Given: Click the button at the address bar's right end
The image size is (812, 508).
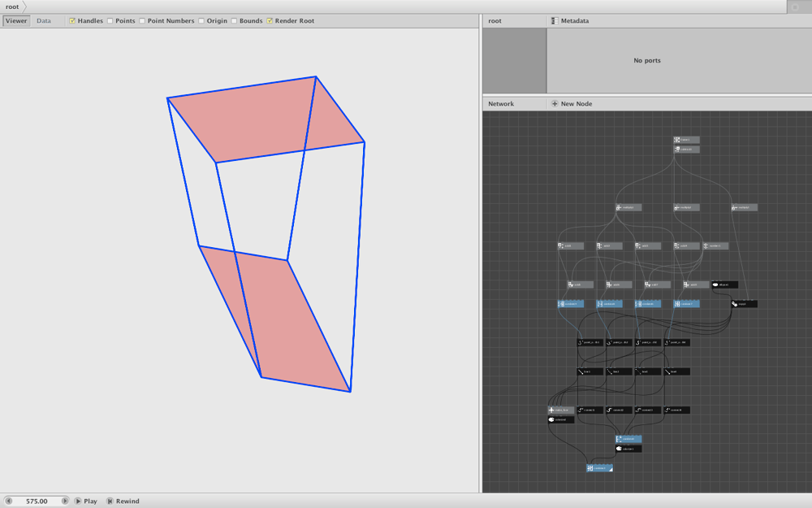Looking at the screenshot, I should [796, 7].
